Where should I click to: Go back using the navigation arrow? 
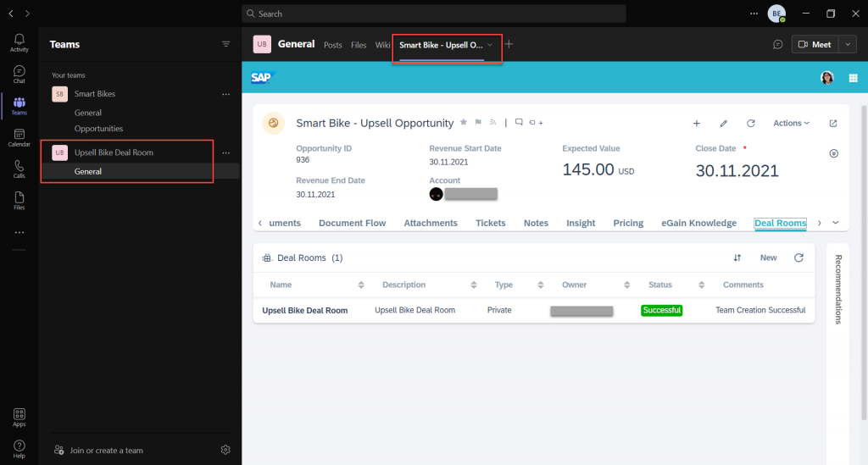point(10,14)
